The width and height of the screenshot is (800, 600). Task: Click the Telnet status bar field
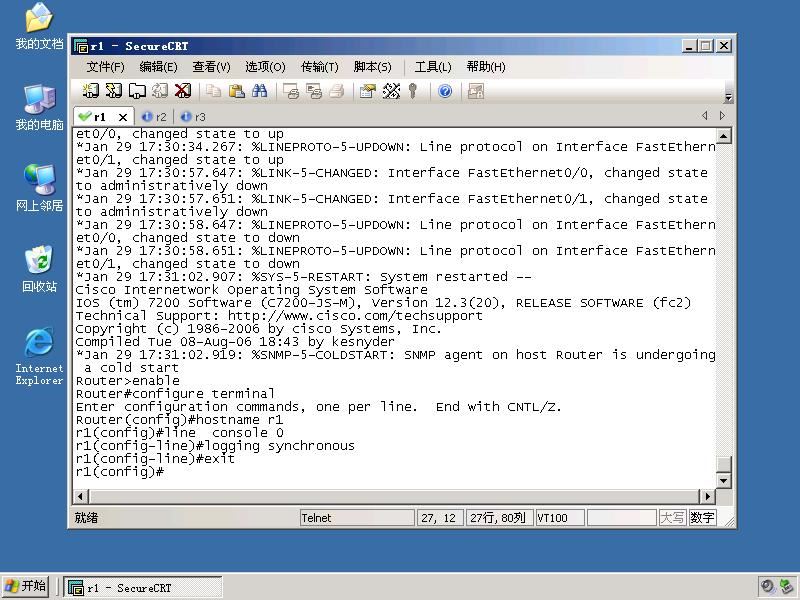357,518
